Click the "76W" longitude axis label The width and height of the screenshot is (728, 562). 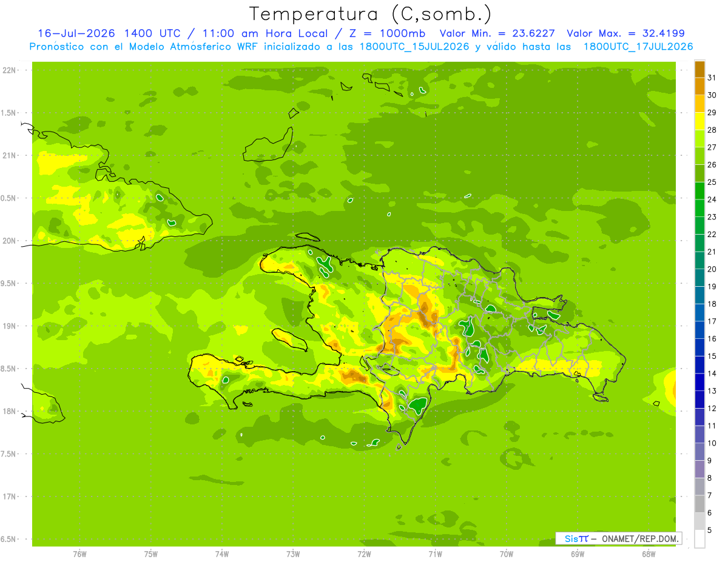[x=79, y=554]
